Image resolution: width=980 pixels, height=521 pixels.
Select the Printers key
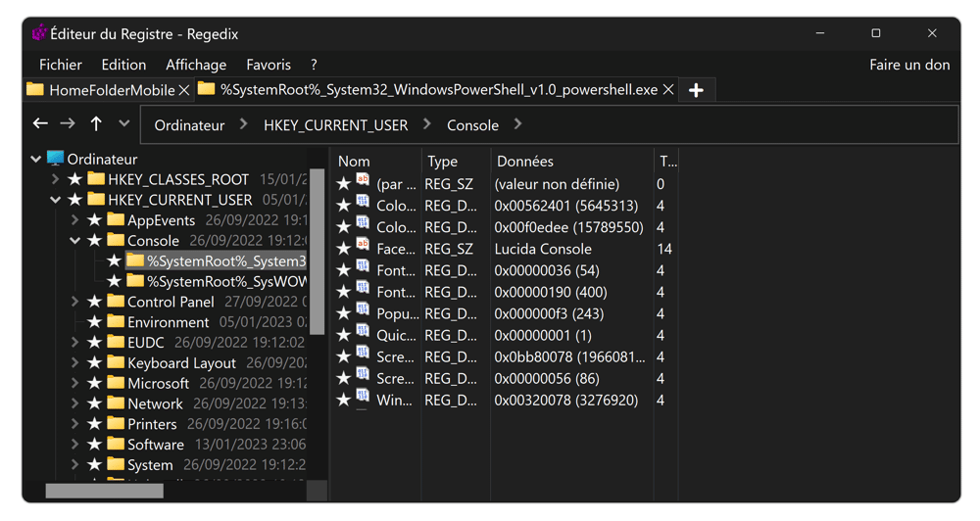[x=152, y=424]
